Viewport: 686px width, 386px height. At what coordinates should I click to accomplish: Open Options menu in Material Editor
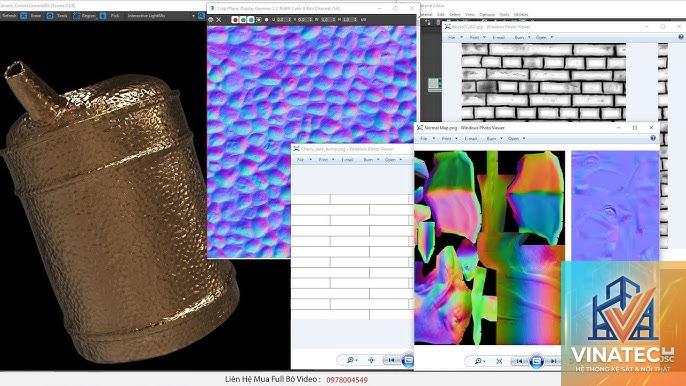[486, 14]
